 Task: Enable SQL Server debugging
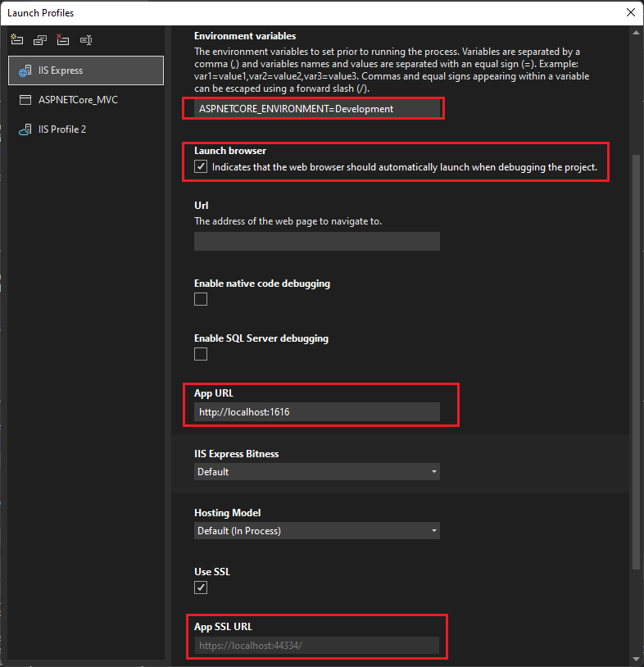pyautogui.click(x=200, y=353)
